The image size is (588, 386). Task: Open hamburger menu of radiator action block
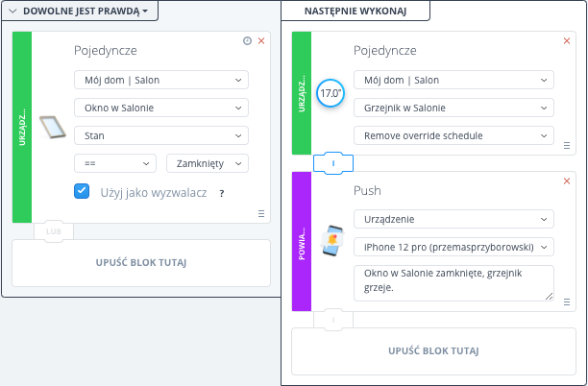(567, 145)
